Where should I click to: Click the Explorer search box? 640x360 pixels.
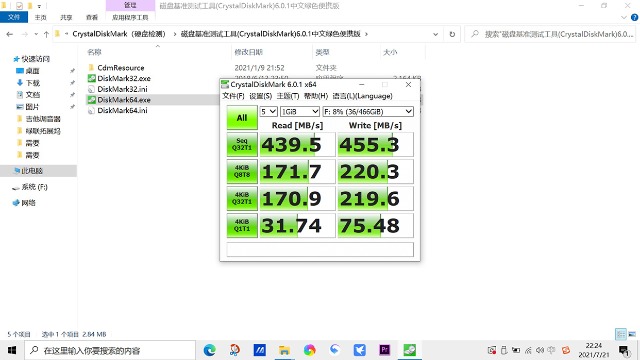click(551, 34)
